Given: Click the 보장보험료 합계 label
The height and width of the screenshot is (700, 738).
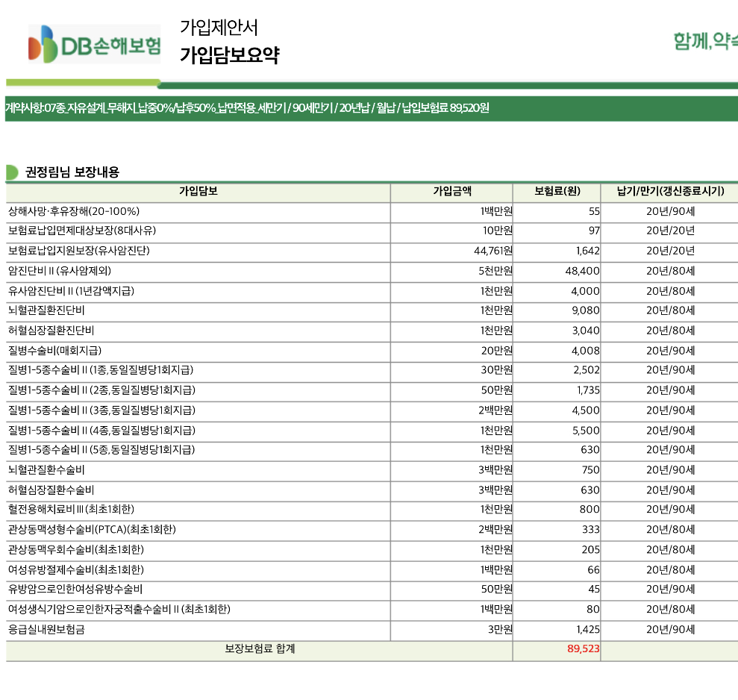Looking at the screenshot, I should [x=260, y=649].
